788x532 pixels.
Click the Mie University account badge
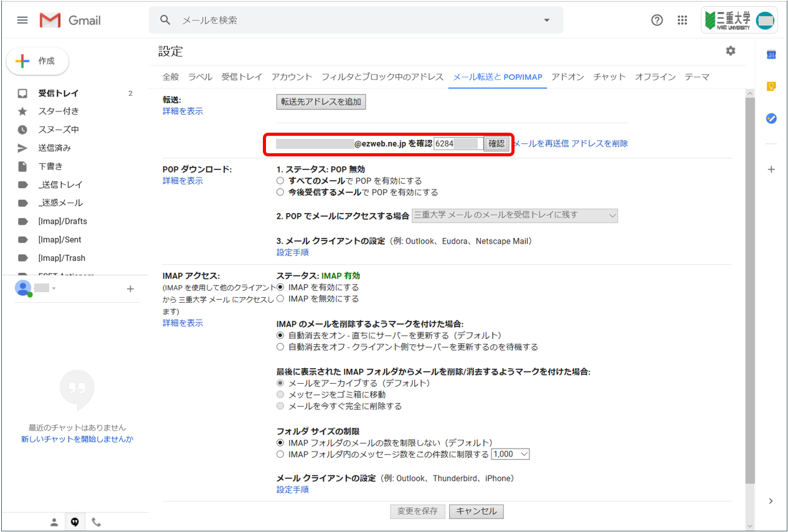coord(739,20)
